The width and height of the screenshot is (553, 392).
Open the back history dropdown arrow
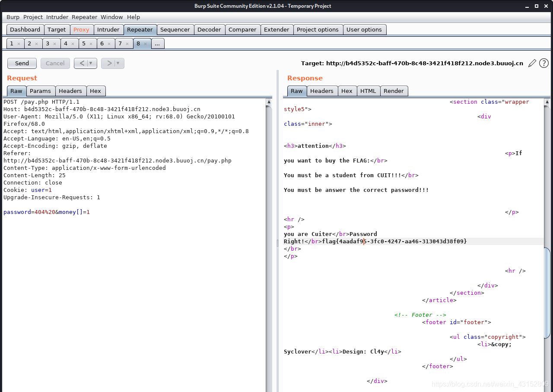91,63
